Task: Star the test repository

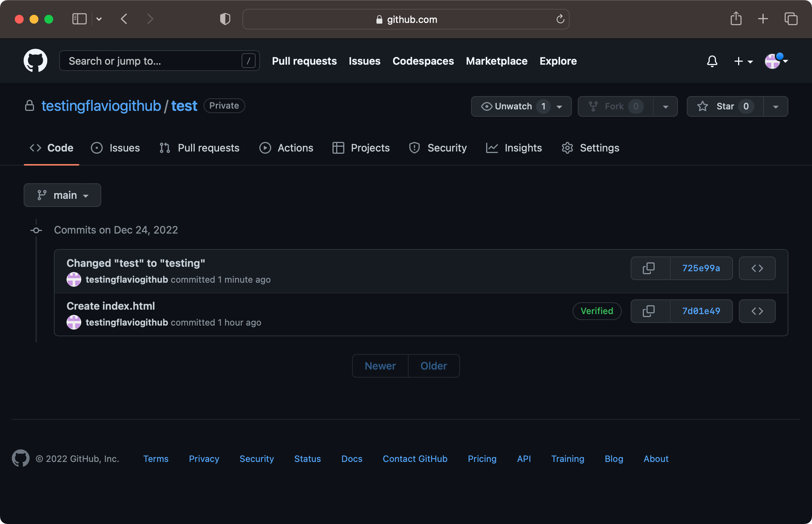Action: click(x=724, y=106)
